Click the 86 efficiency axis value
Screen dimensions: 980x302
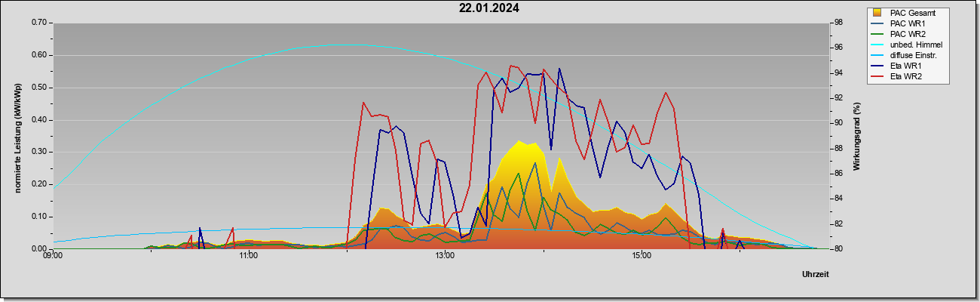(838, 174)
